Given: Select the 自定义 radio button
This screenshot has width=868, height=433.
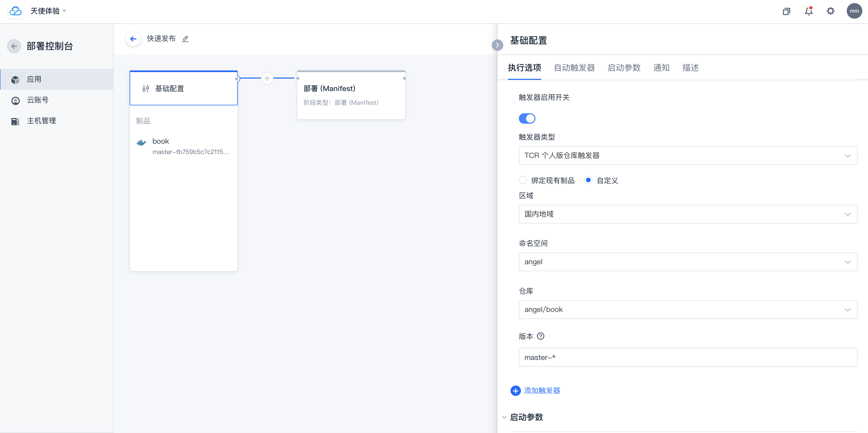Looking at the screenshot, I should (x=588, y=180).
